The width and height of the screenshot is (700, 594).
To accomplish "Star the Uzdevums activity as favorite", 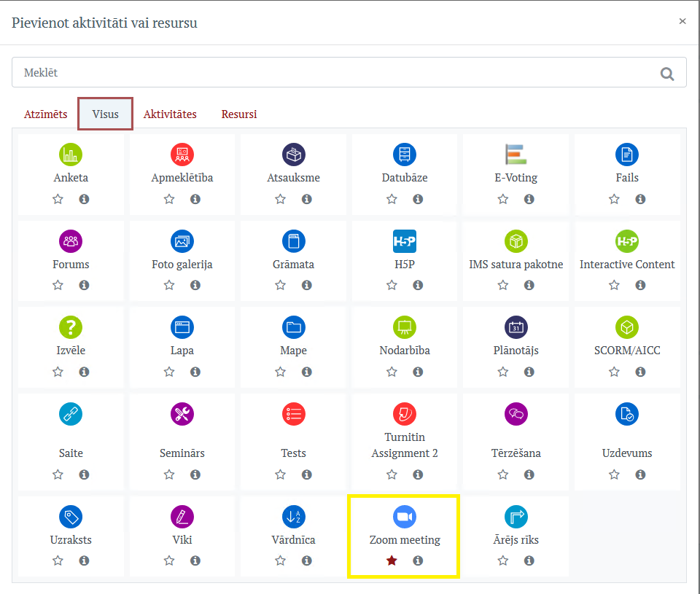I will (x=614, y=474).
